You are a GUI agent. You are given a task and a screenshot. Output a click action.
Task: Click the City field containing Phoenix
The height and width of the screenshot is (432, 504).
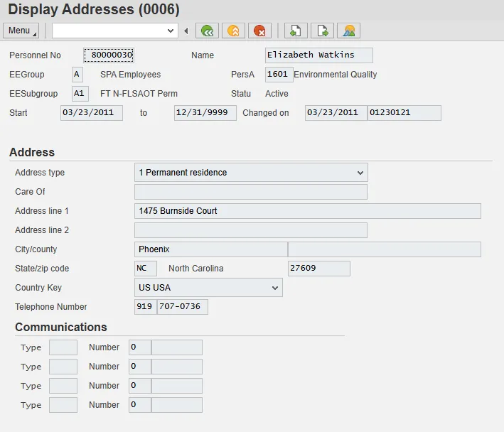[x=210, y=249]
